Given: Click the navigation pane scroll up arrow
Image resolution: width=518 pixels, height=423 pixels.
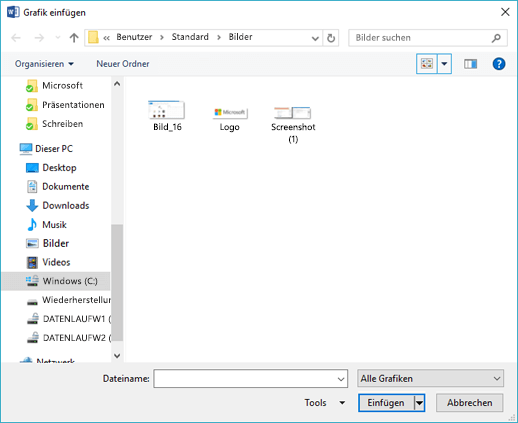Looking at the screenshot, I should pos(117,84).
